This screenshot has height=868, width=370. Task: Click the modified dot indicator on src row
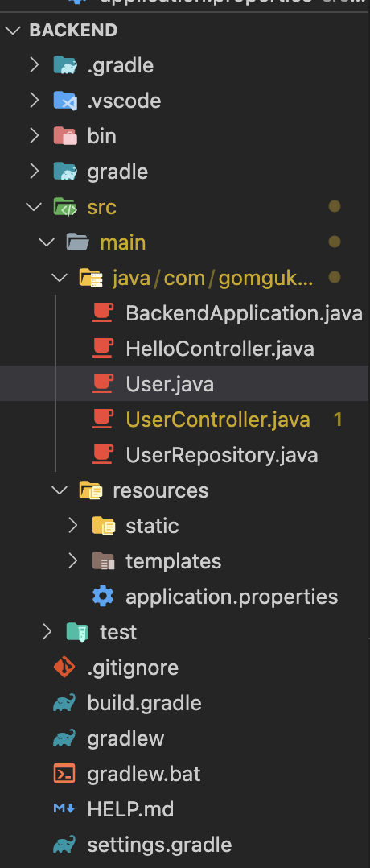coord(334,206)
